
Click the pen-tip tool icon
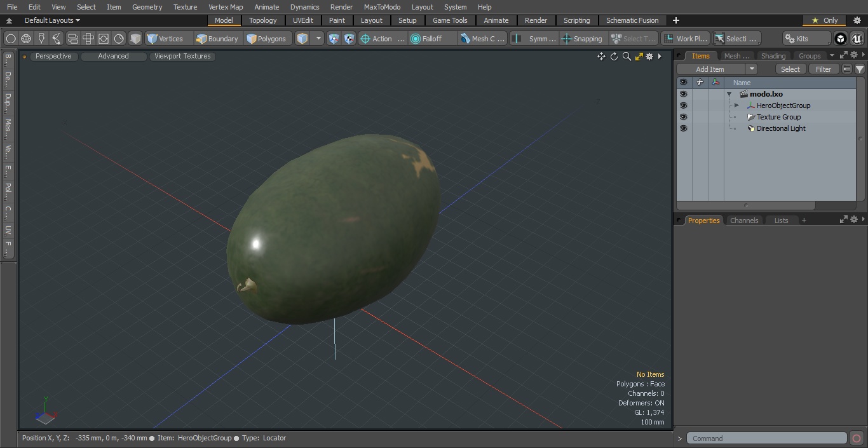[x=41, y=39]
